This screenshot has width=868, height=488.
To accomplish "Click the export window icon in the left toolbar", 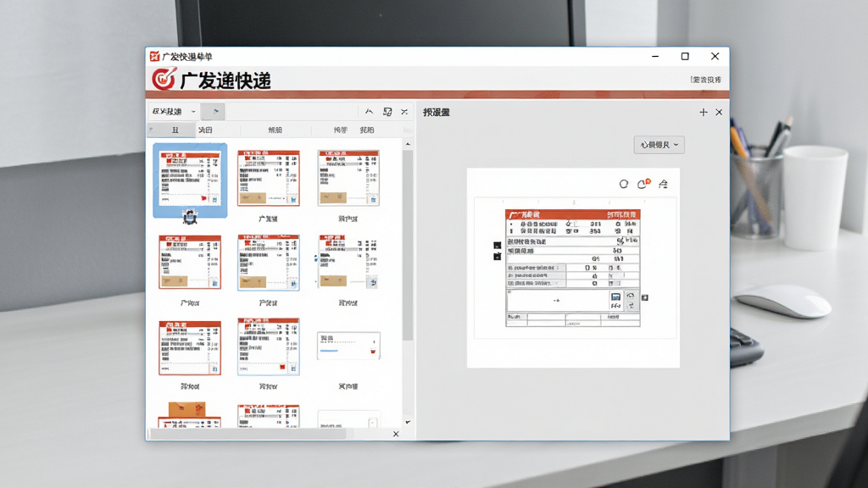I will 387,112.
